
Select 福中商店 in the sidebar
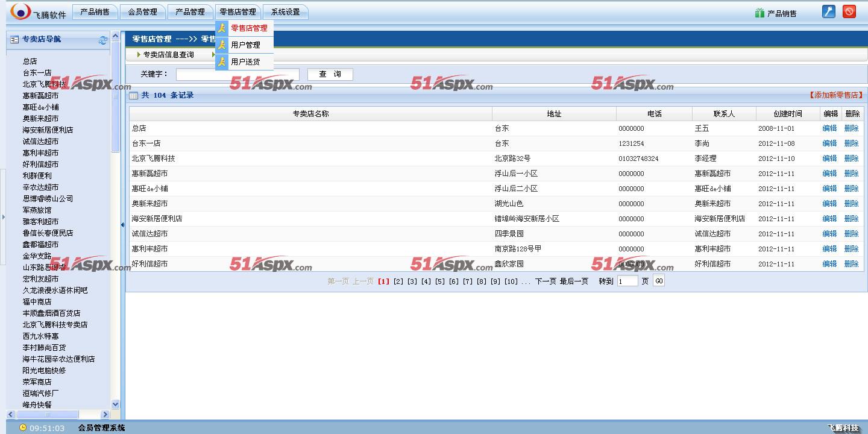pyautogui.click(x=37, y=302)
